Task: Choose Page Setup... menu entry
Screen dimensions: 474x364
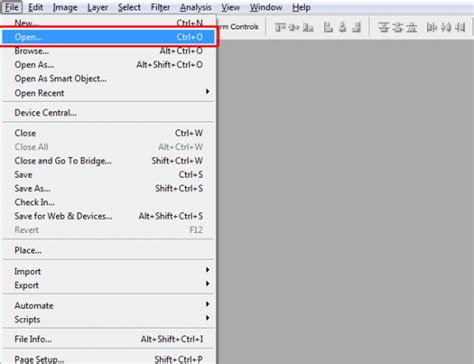Action: pos(108,359)
